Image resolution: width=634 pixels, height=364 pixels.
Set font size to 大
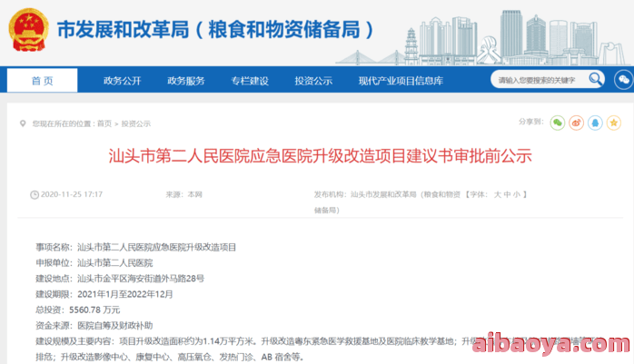click(498, 194)
